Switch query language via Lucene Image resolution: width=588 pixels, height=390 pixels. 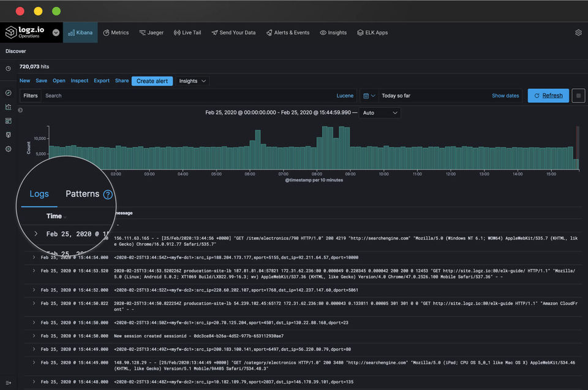tap(345, 96)
